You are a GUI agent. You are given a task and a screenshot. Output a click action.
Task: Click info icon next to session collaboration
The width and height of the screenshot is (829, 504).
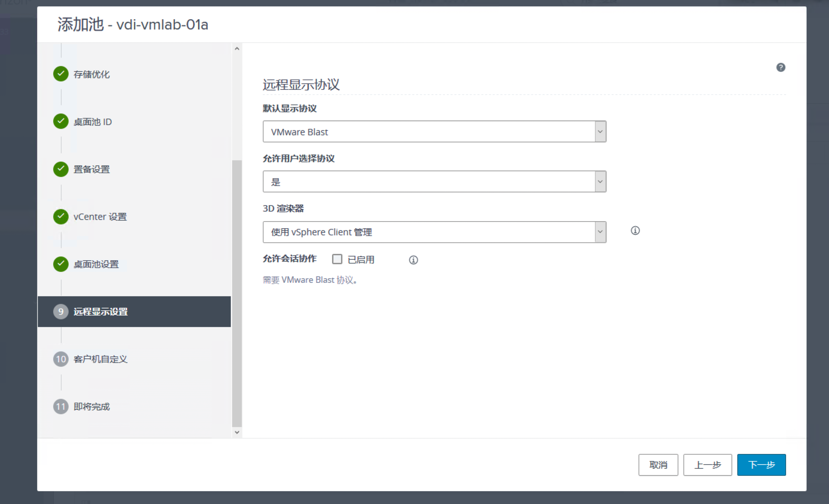(x=413, y=260)
